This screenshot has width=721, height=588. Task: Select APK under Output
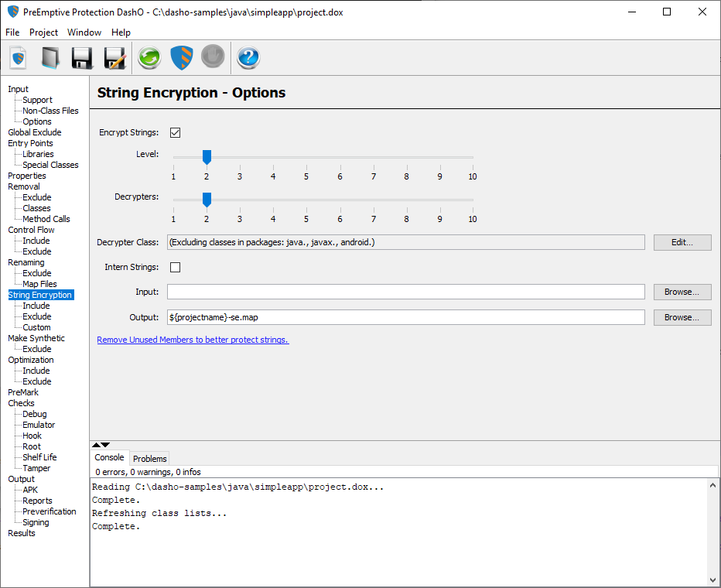tap(30, 490)
